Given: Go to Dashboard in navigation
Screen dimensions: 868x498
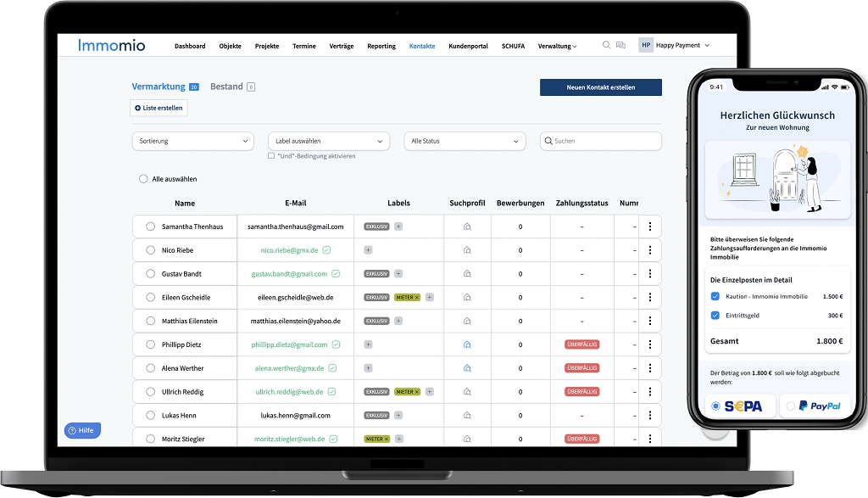Looking at the screenshot, I should [190, 46].
